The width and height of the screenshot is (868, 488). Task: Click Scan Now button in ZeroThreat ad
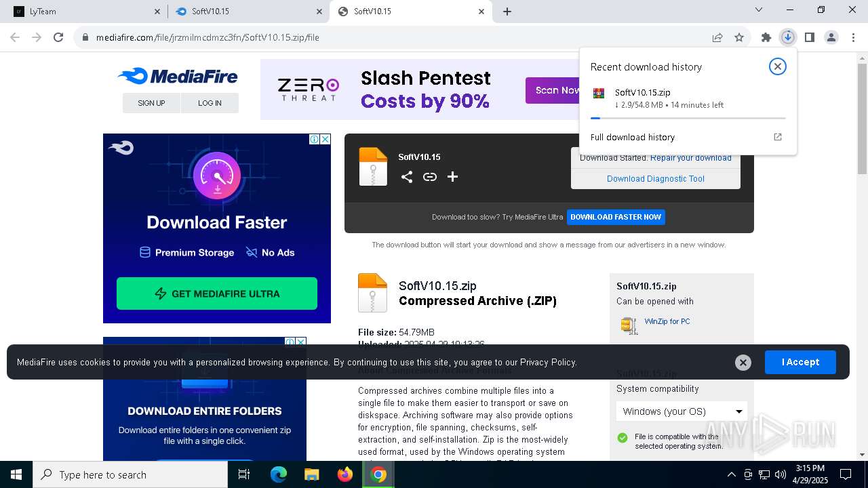[x=553, y=90]
